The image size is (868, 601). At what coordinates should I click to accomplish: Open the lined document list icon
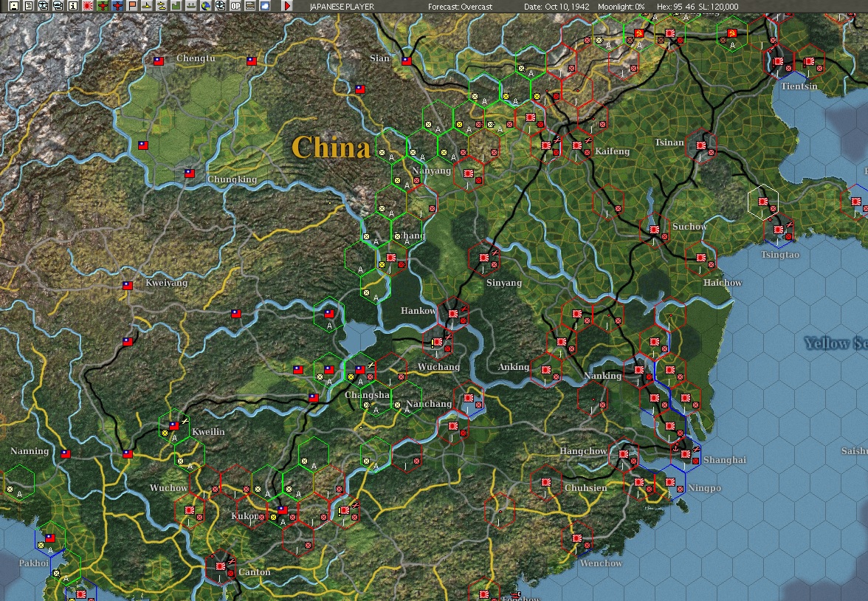(29, 6)
